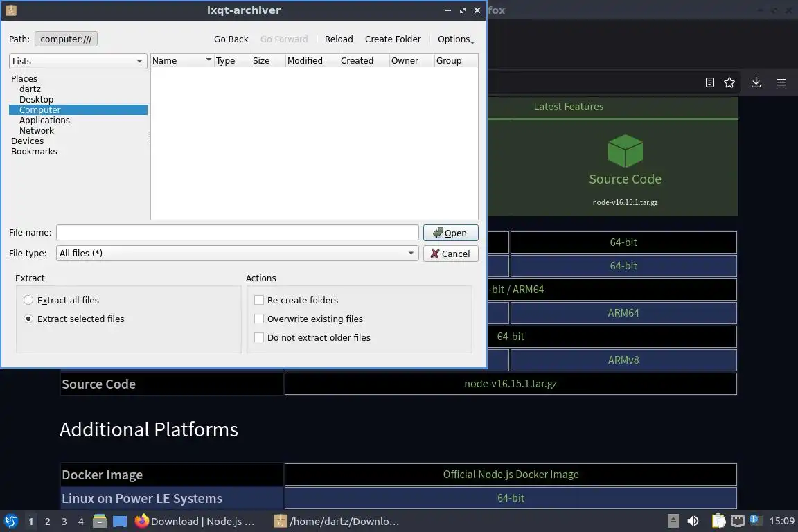Screen dimensions: 798x532
Task: Select Desktop in Places list
Action: (x=36, y=99)
